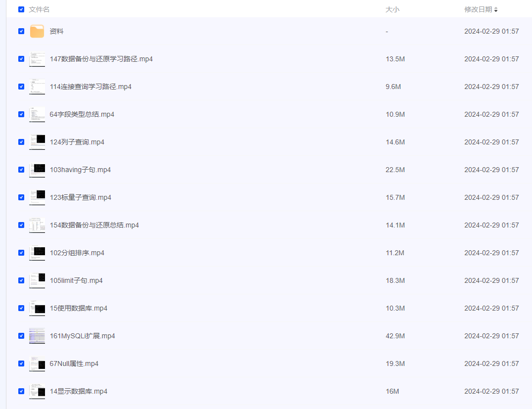The image size is (532, 409).
Task: Click the 124列子查询.mp4 file thumbnail
Action: pyautogui.click(x=37, y=142)
